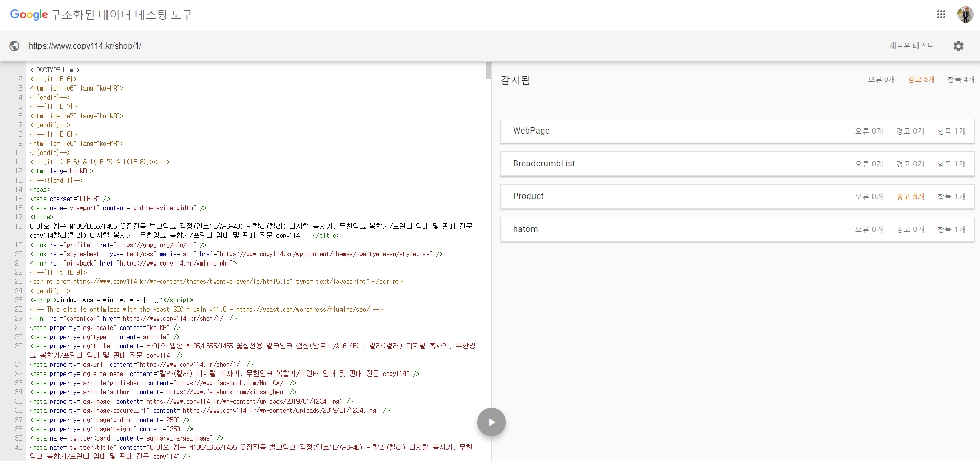
Task: Click the <title> tag on line 17
Action: (41, 217)
